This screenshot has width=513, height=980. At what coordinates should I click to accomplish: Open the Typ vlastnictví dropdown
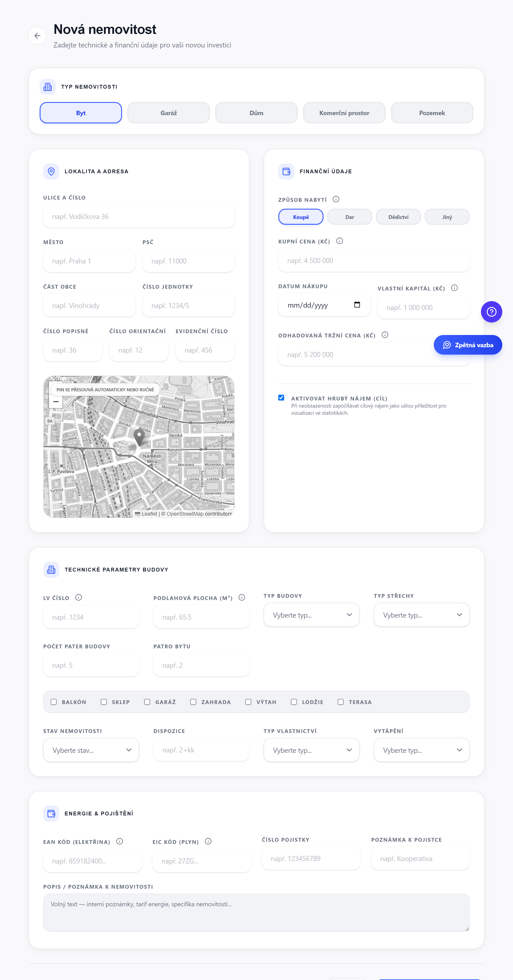[x=311, y=750]
